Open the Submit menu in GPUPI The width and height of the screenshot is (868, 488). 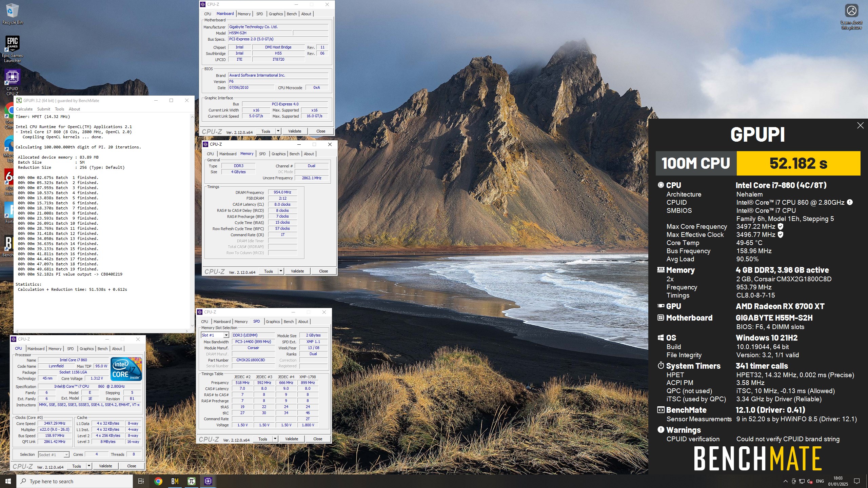click(44, 109)
